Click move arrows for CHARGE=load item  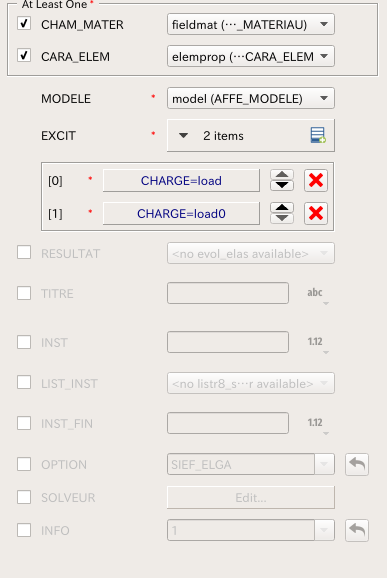(x=282, y=180)
